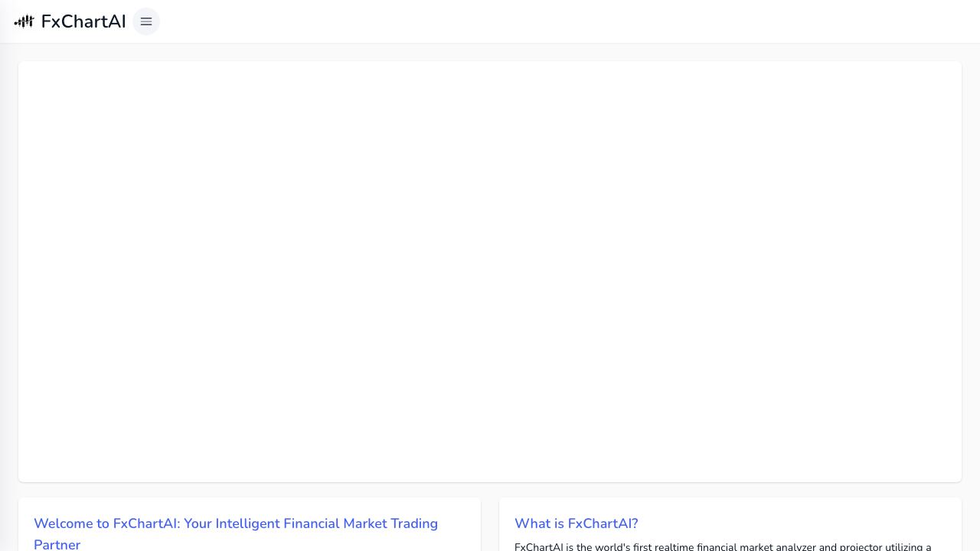Click the What is FxChartAI? heading
The image size is (980, 551).
pyautogui.click(x=577, y=523)
